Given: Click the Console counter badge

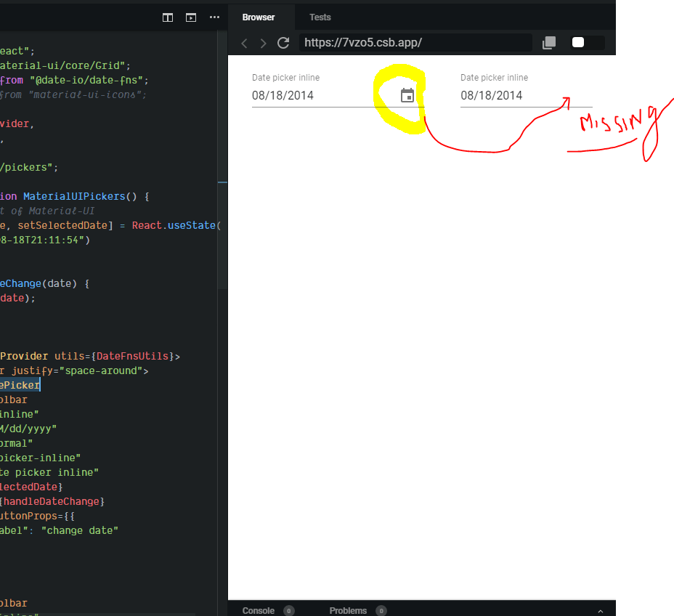Looking at the screenshot, I should [x=288, y=611].
